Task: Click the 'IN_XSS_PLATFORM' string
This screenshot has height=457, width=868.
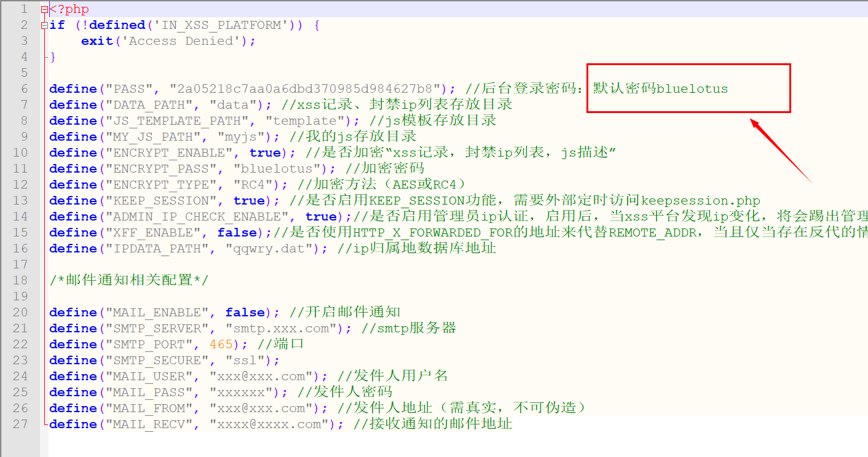Action: point(221,25)
